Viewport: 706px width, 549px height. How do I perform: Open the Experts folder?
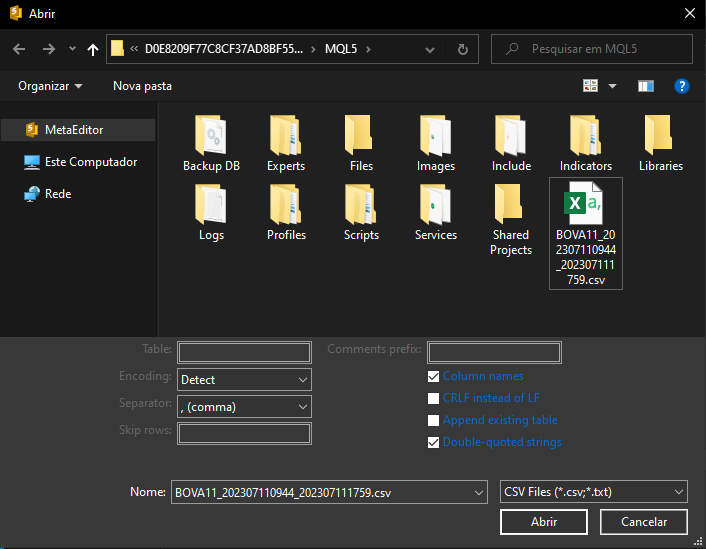[x=286, y=144]
